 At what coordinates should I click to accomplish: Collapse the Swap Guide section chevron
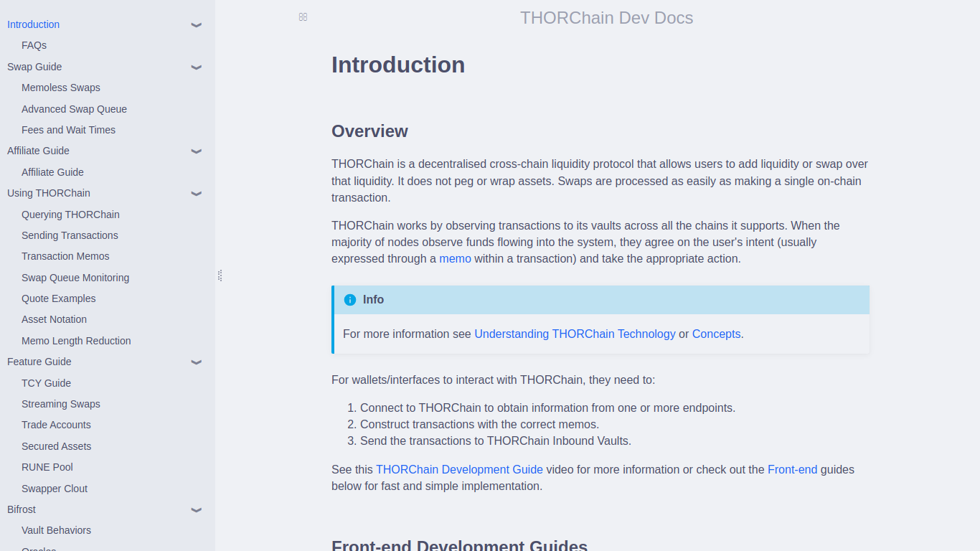click(x=197, y=67)
